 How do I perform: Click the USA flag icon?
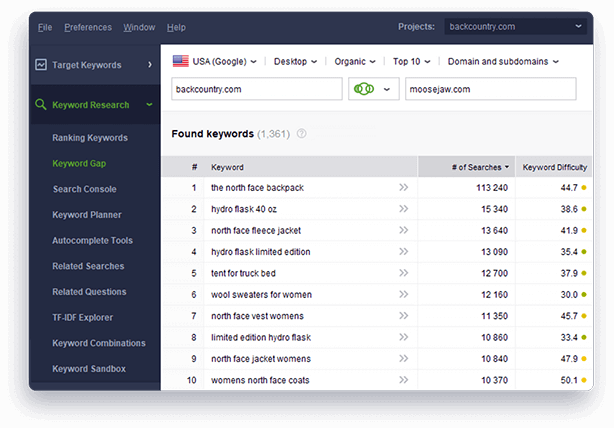[181, 61]
